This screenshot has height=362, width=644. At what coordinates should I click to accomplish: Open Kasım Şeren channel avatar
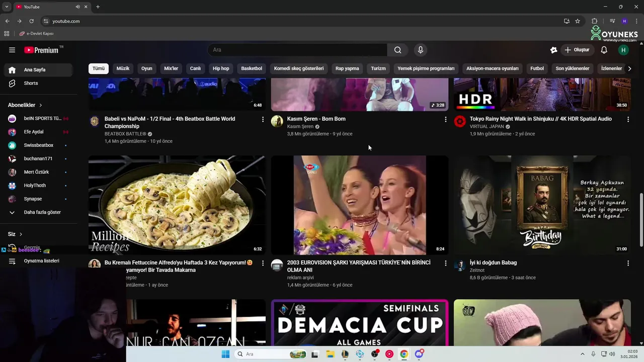(277, 121)
